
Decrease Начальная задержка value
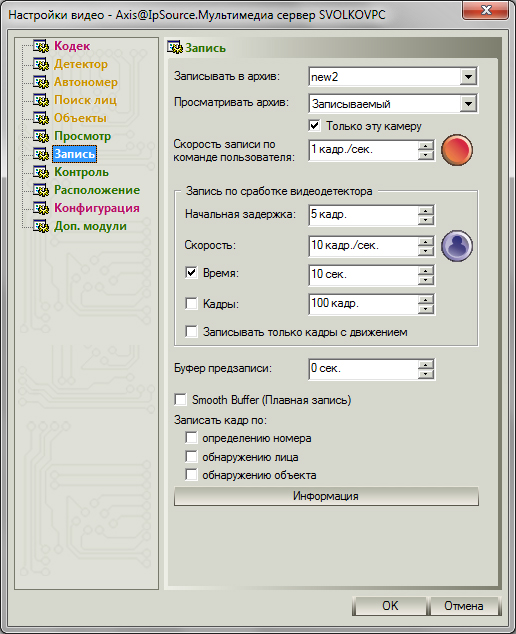pos(425,220)
